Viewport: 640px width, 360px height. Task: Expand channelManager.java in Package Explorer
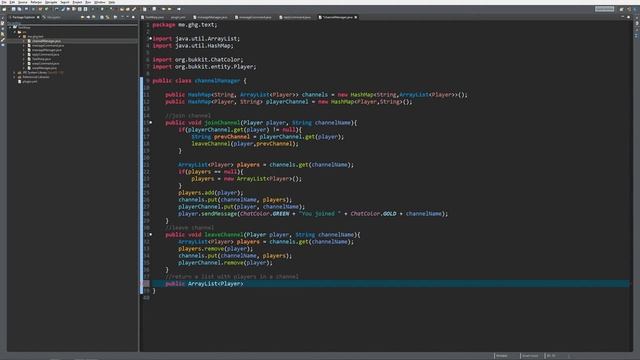click(24, 41)
